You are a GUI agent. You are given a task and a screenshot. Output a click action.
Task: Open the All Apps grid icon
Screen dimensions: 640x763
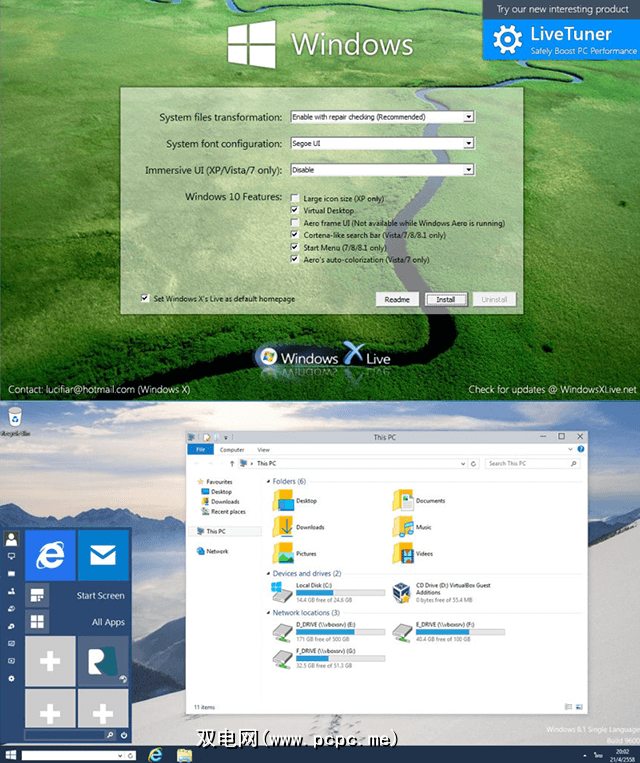[x=37, y=621]
